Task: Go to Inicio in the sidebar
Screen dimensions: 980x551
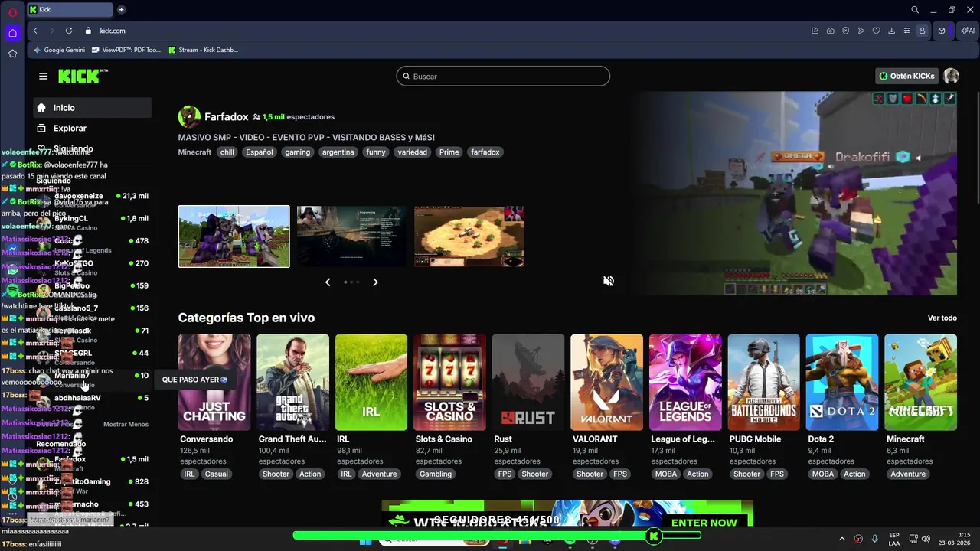Action: (x=92, y=108)
